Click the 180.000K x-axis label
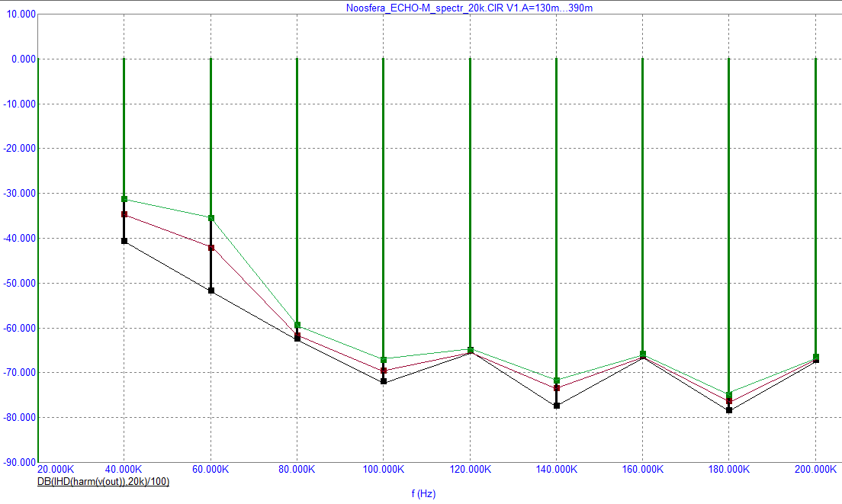The height and width of the screenshot is (504, 842). 728,469
